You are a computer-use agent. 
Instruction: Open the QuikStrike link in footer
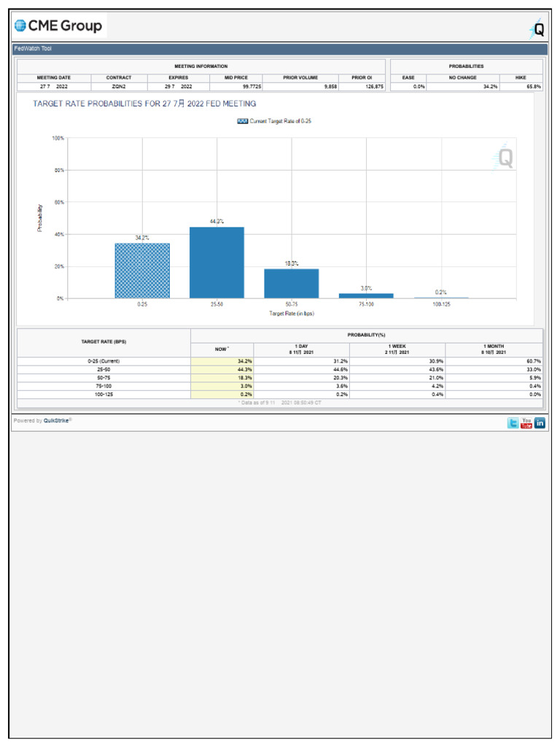(x=56, y=421)
